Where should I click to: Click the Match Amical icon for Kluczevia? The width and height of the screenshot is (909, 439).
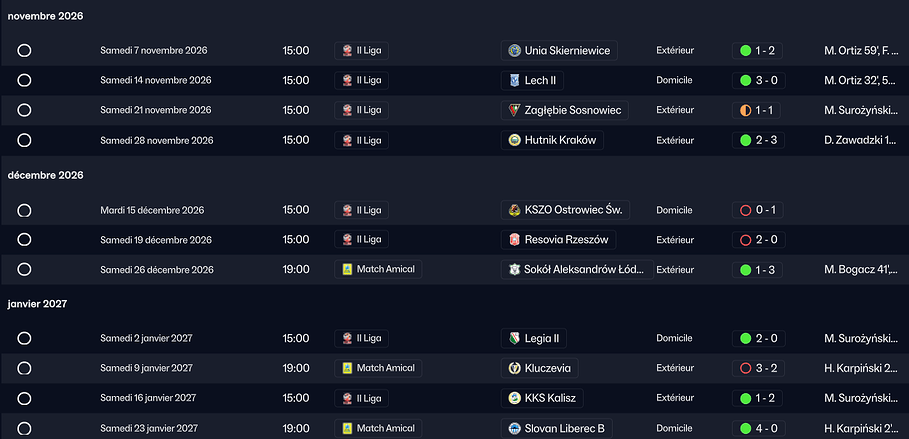[347, 368]
